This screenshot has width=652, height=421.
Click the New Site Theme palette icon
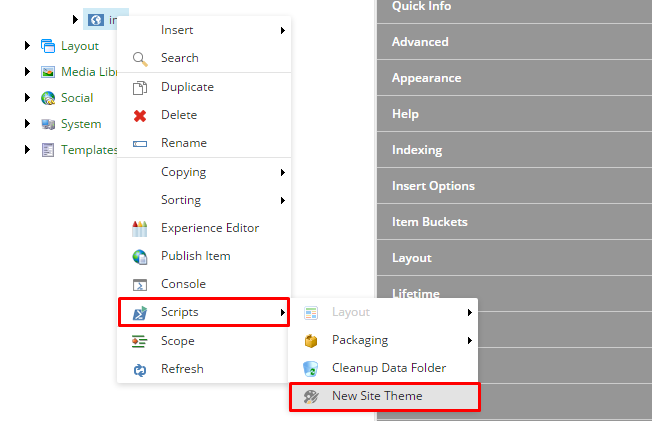[x=311, y=397]
